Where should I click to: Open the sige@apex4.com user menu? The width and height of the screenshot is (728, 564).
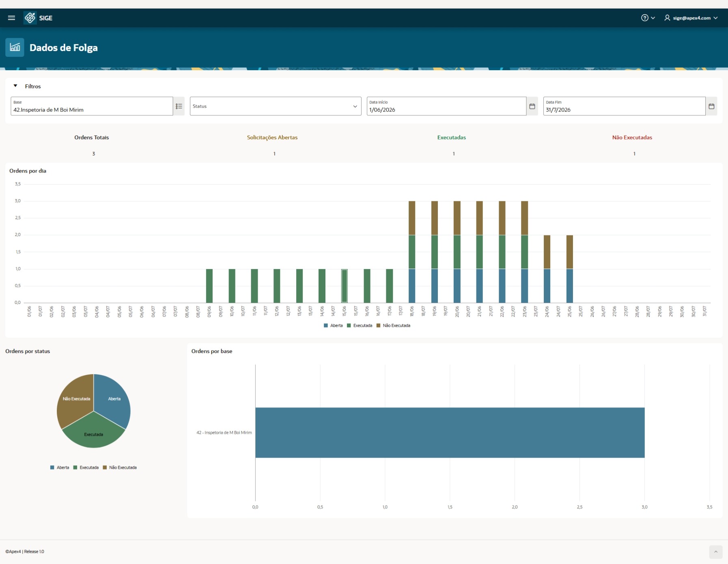pos(691,18)
